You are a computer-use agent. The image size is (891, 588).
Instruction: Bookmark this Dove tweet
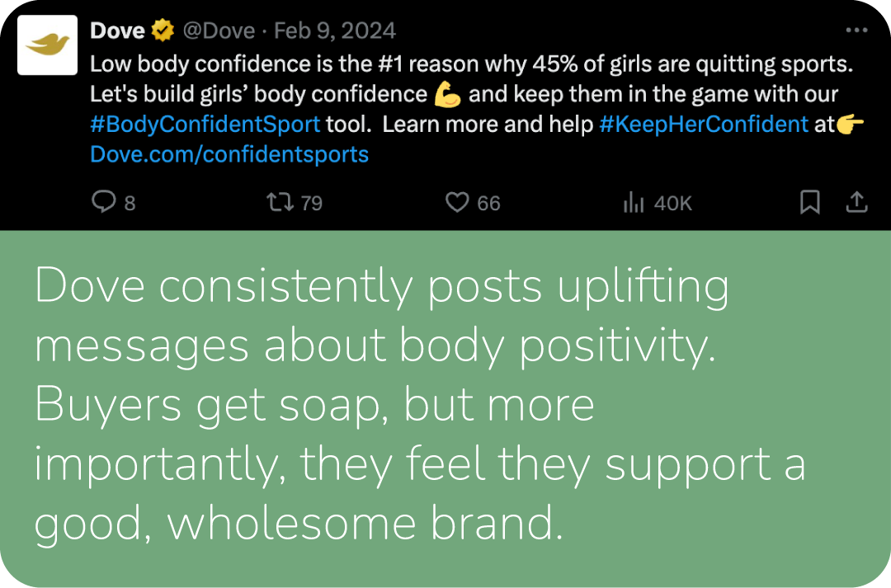pos(810,202)
